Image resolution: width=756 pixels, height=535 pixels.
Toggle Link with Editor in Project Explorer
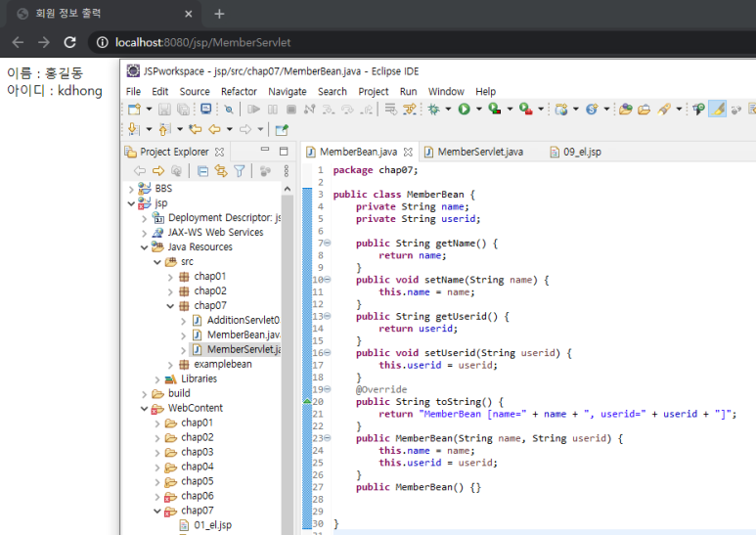[221, 171]
